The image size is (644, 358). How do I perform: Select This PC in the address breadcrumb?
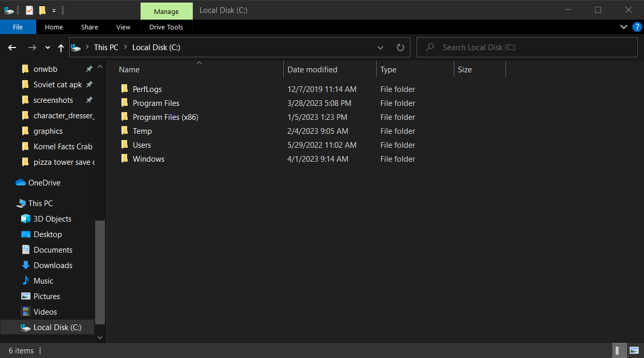pos(106,48)
